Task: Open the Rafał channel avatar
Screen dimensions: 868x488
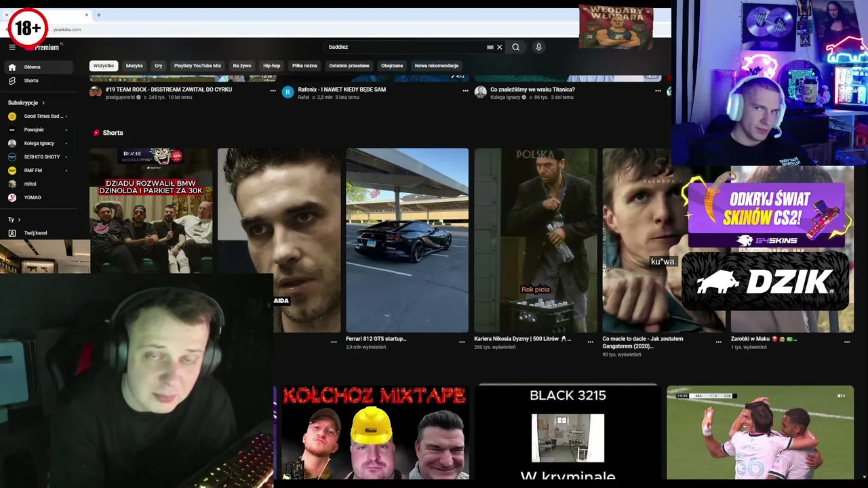Action: point(288,92)
